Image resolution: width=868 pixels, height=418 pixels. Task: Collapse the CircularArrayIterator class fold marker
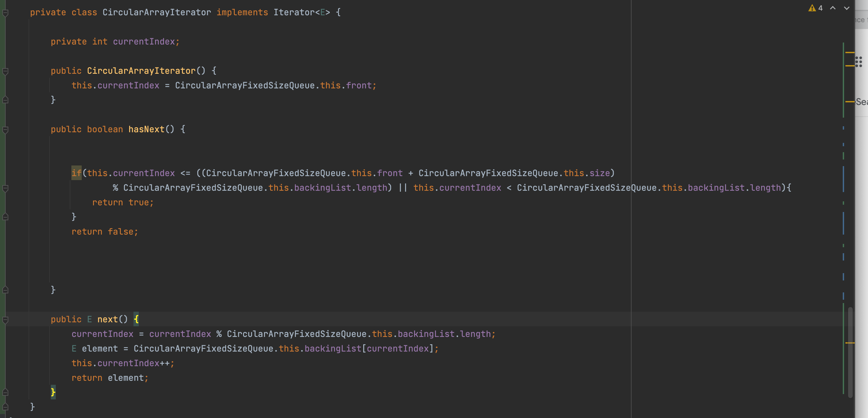[x=5, y=13]
